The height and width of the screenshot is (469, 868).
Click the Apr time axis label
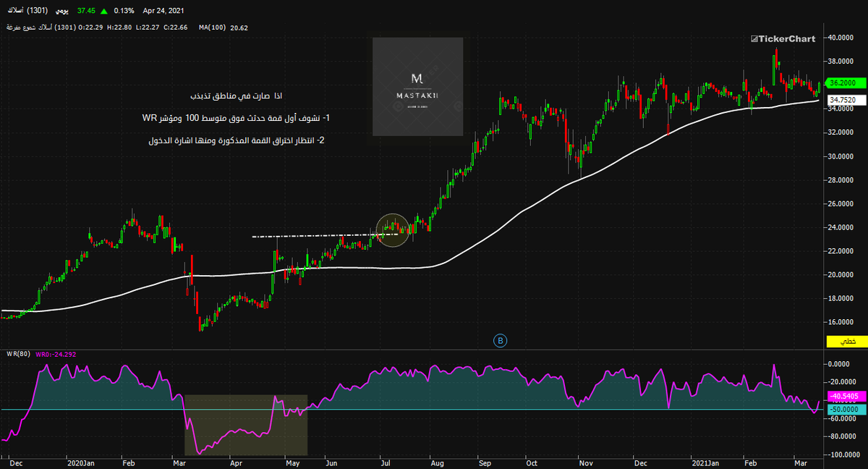(x=236, y=462)
